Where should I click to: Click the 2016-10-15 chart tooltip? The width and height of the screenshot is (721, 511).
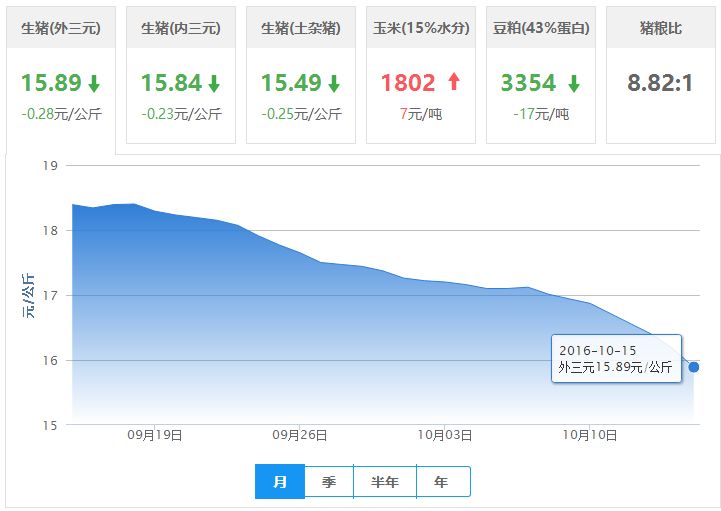click(616, 359)
